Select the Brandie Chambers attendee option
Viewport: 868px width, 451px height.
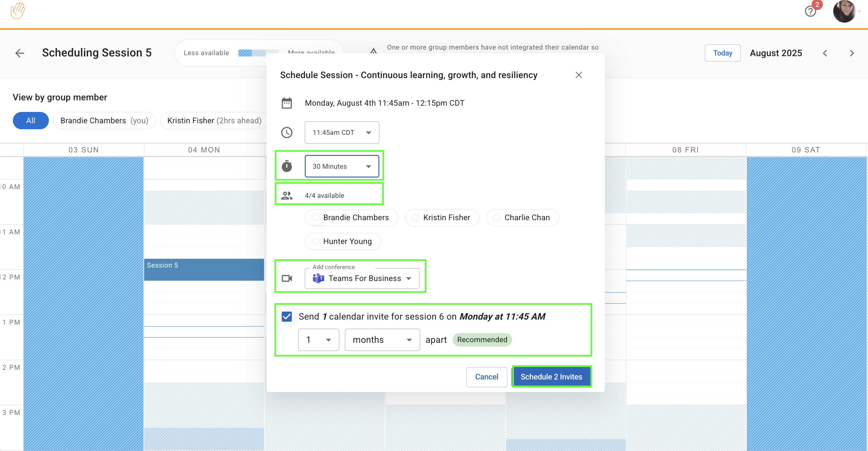(x=351, y=218)
